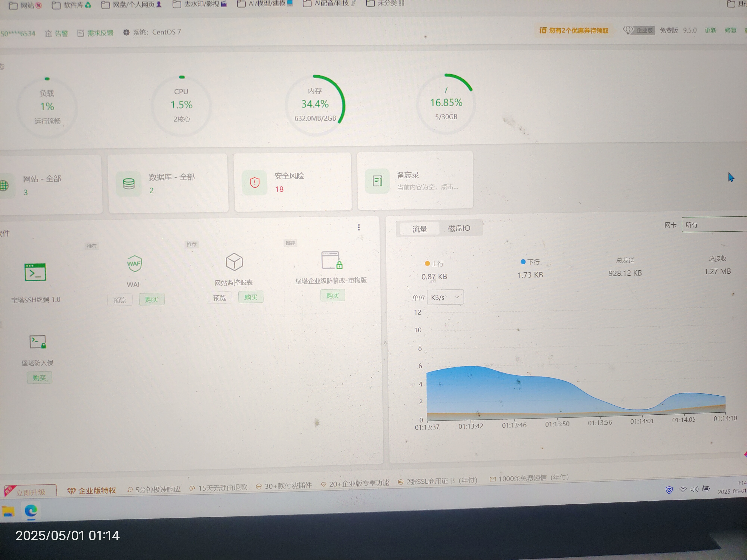The height and width of the screenshot is (560, 747).
Task: Expand the KB/s unit dropdown
Action: (x=445, y=297)
